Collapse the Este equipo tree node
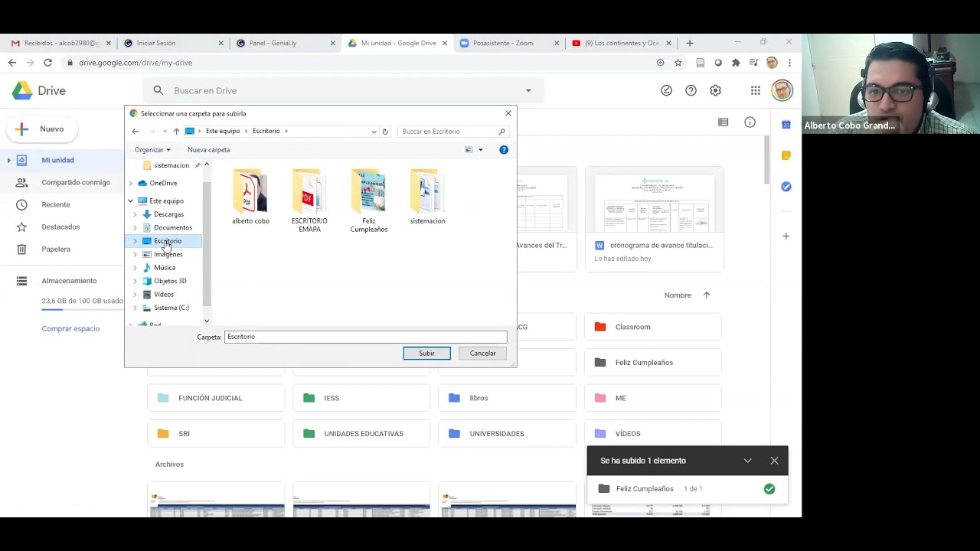 click(x=131, y=201)
